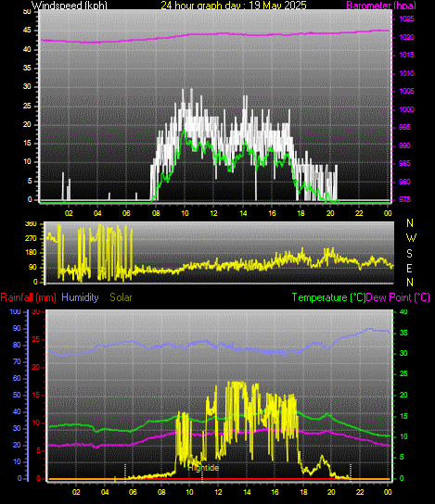435x504 pixels.
Task: Click the 45 value on windspeed axis
Action: [x=27, y=31]
